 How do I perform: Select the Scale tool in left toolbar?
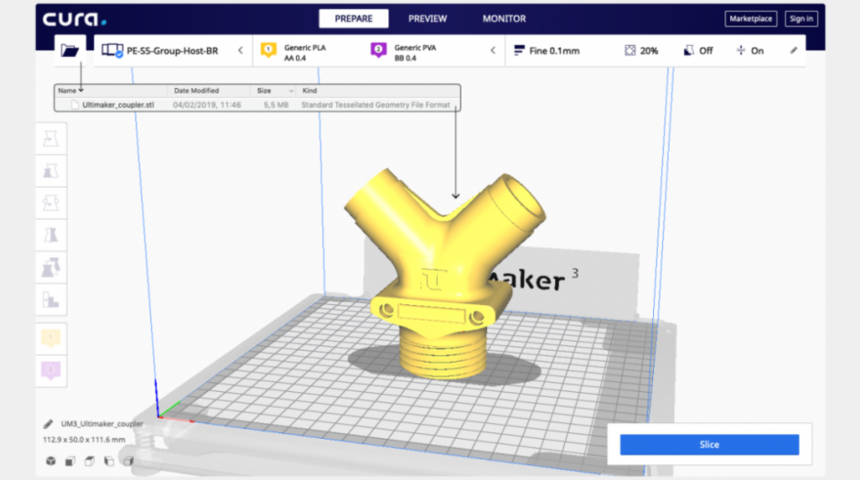click(51, 171)
